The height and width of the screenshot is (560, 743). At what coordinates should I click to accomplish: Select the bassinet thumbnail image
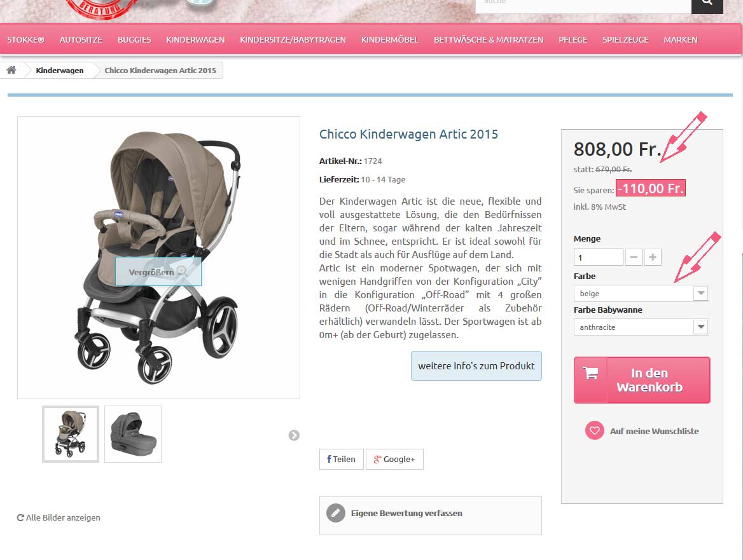click(x=133, y=434)
